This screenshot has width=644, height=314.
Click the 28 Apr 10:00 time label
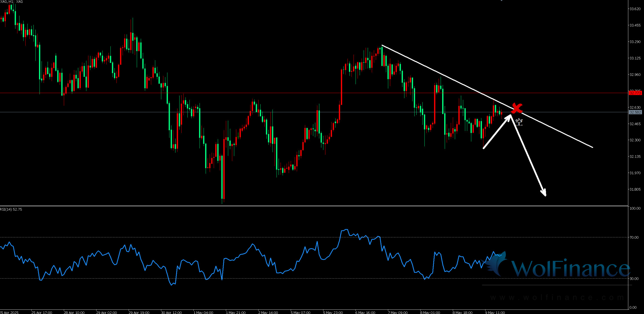(x=74, y=312)
